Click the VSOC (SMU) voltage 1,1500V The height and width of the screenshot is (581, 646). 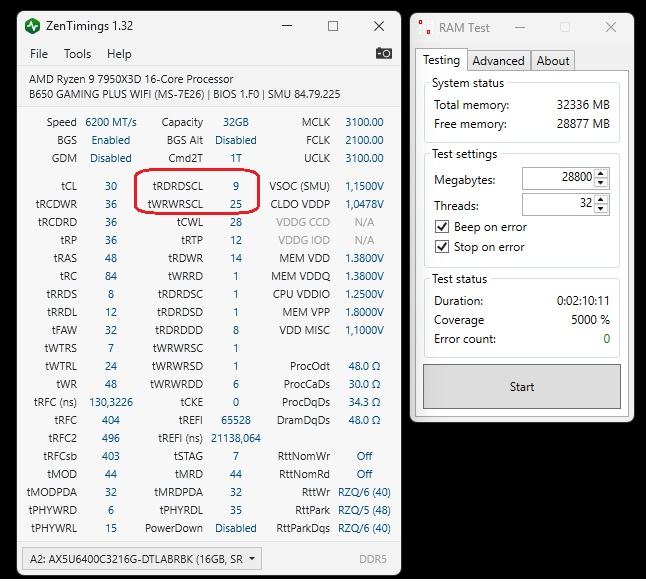click(x=364, y=186)
